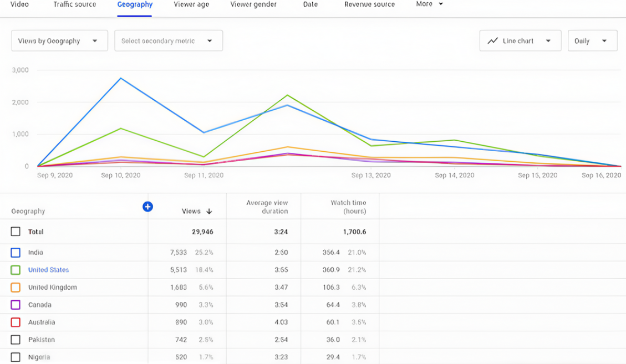The width and height of the screenshot is (626, 364).
Task: Open the United States geography link
Action: (x=49, y=270)
